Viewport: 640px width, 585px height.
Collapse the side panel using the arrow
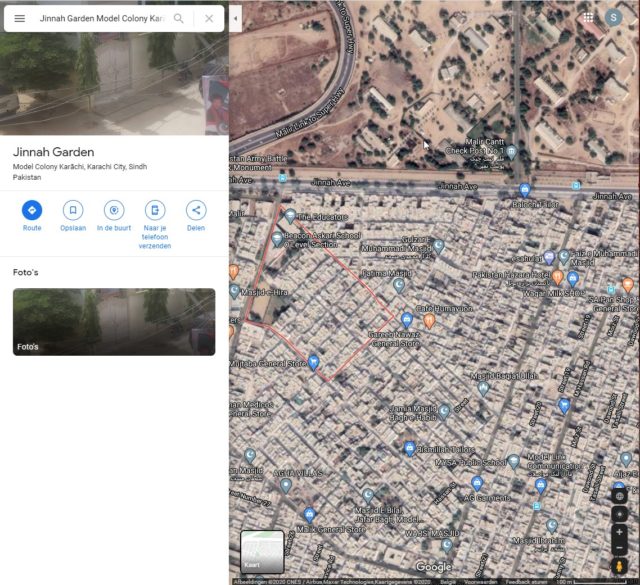click(x=236, y=18)
